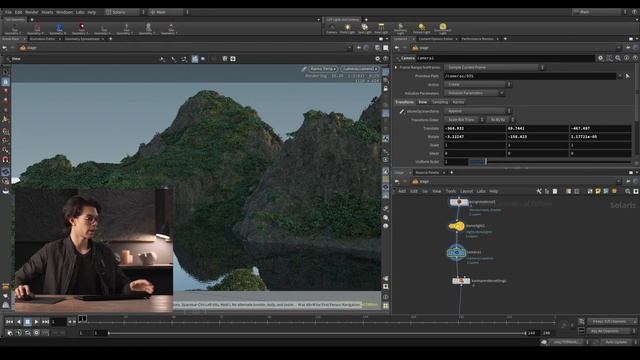640x360 pixels.
Task: Select the karmarendersettings node
Action: 461,281
